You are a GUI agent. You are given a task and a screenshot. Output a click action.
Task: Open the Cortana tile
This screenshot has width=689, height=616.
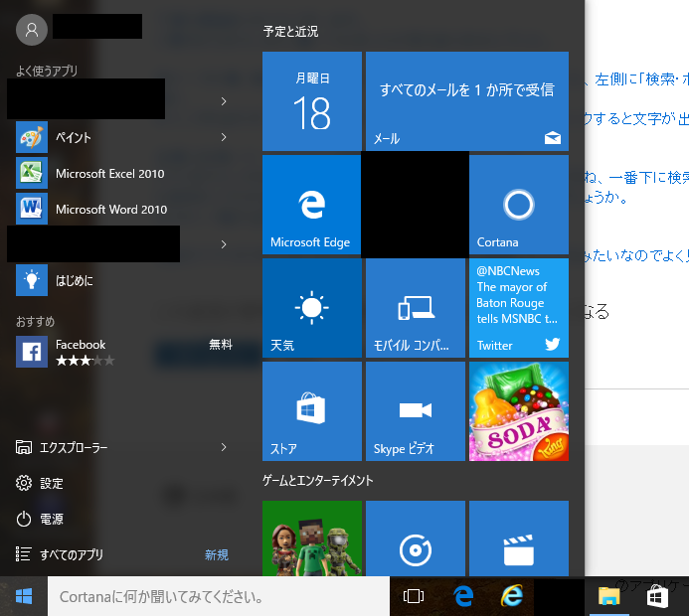519,205
